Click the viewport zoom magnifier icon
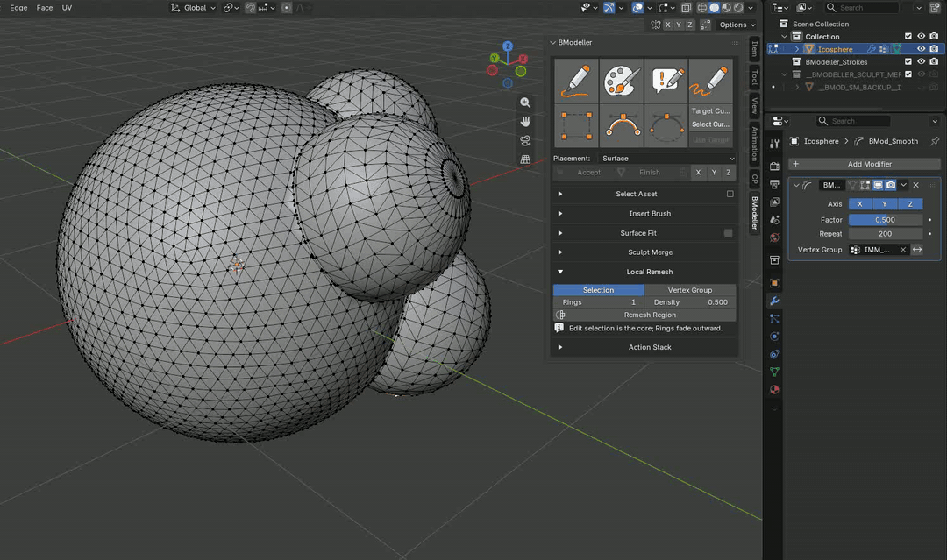947x560 pixels. click(x=525, y=103)
